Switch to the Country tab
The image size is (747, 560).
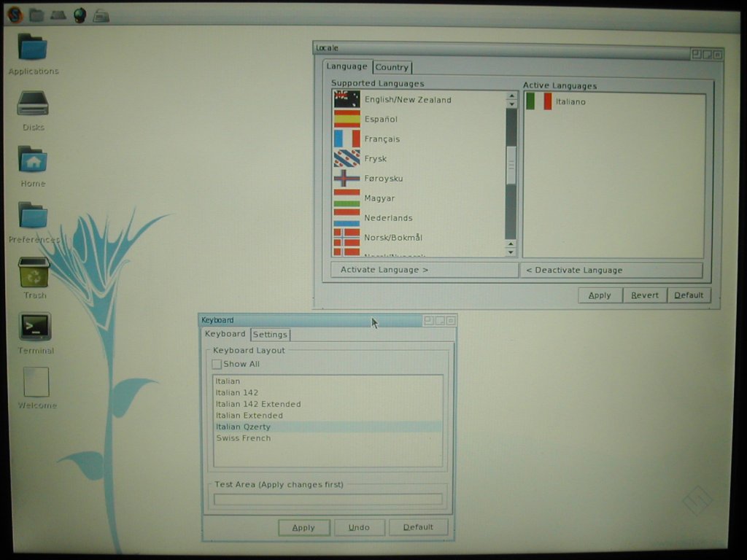click(x=392, y=67)
